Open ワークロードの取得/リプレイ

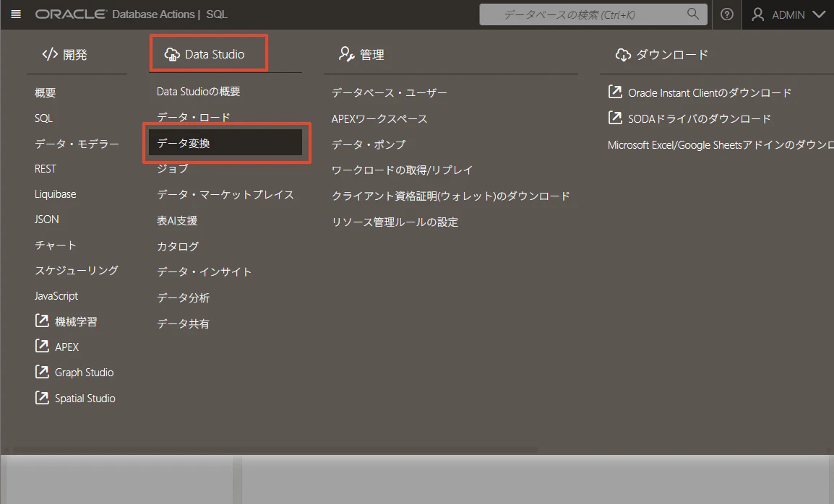(x=402, y=170)
